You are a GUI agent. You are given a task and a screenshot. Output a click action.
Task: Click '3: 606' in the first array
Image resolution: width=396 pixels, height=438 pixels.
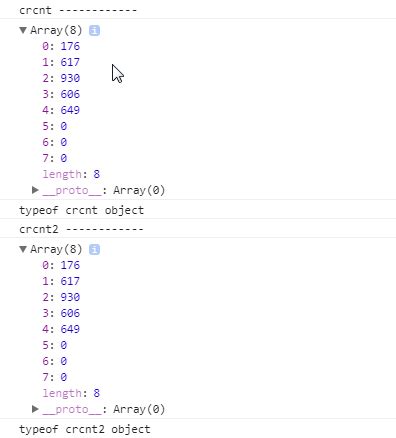coord(61,94)
